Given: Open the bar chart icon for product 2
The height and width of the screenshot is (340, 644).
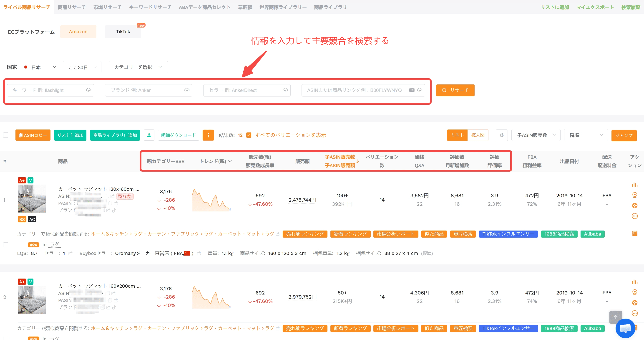Looking at the screenshot, I should click(635, 282).
